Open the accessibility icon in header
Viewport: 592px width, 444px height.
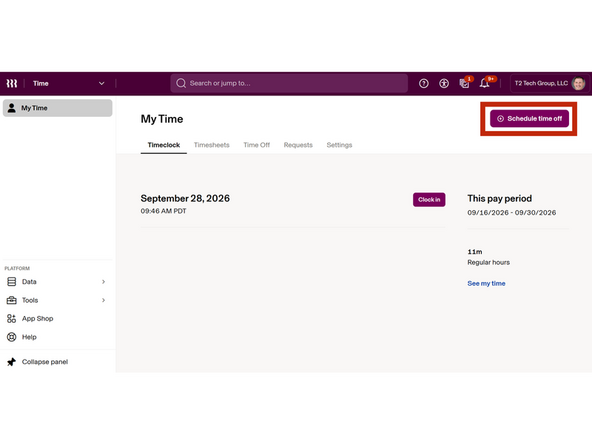click(444, 83)
